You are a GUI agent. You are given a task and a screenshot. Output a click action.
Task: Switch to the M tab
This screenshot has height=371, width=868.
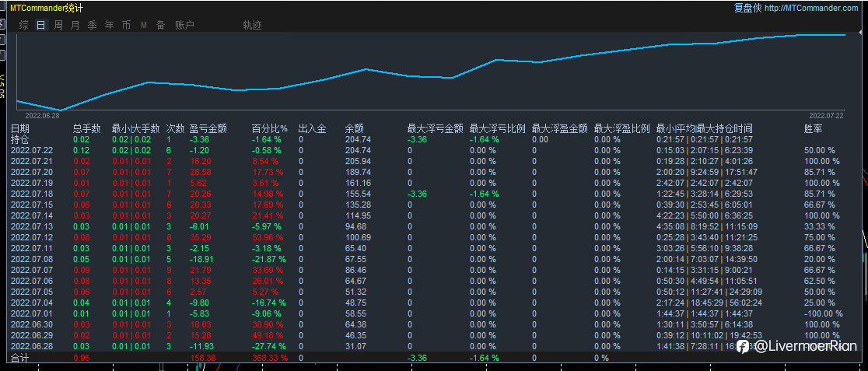click(x=143, y=25)
